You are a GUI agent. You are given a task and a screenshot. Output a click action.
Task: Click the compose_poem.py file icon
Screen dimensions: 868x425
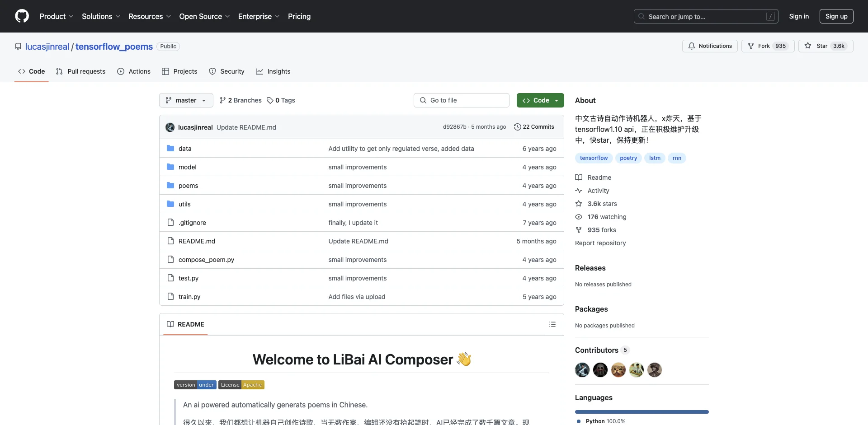coord(170,259)
